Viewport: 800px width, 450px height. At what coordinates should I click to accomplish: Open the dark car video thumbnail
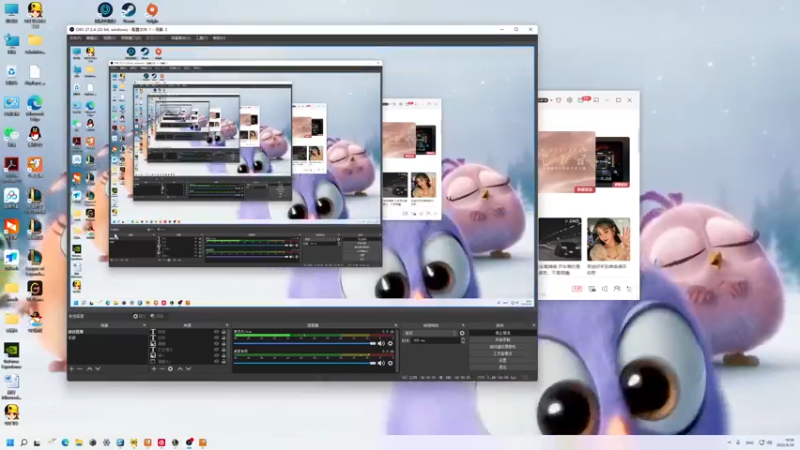pos(560,239)
